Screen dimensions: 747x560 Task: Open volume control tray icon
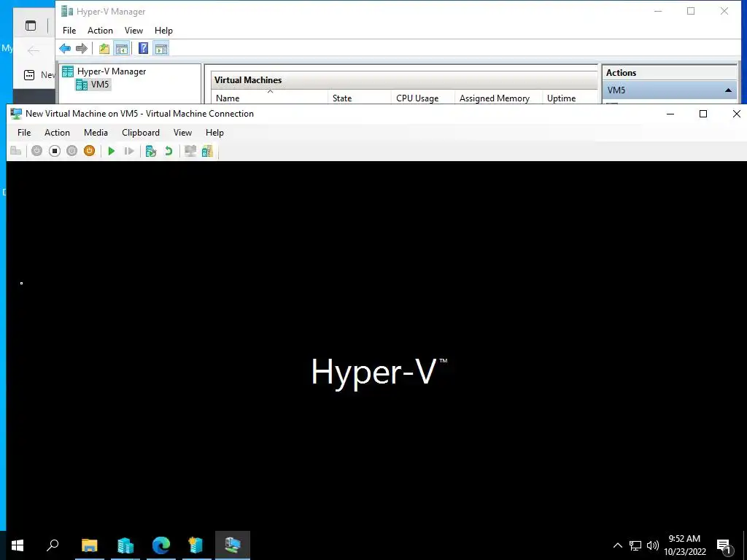coord(653,545)
